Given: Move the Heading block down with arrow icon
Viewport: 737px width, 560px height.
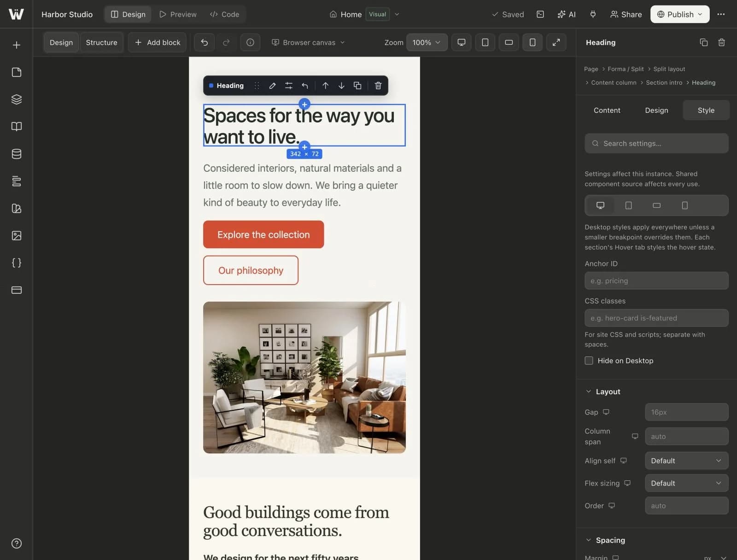Looking at the screenshot, I should pyautogui.click(x=341, y=86).
